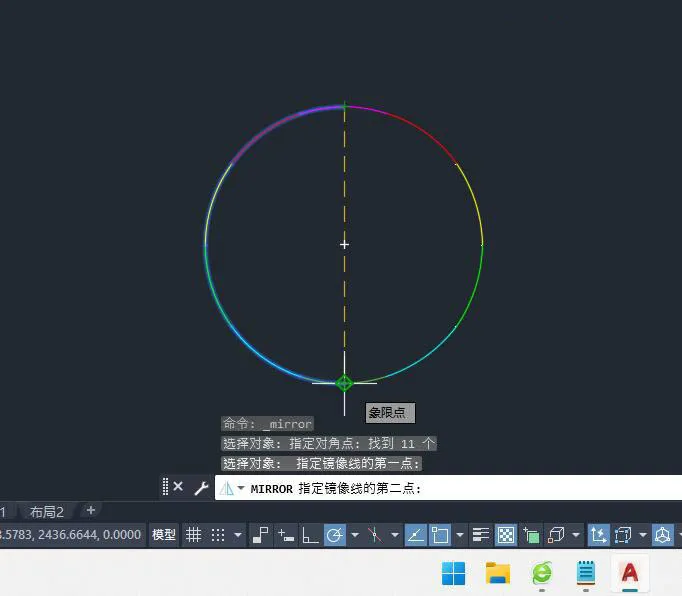Toggle infer constraints icon
The height and width of the screenshot is (596, 682).
[261, 535]
